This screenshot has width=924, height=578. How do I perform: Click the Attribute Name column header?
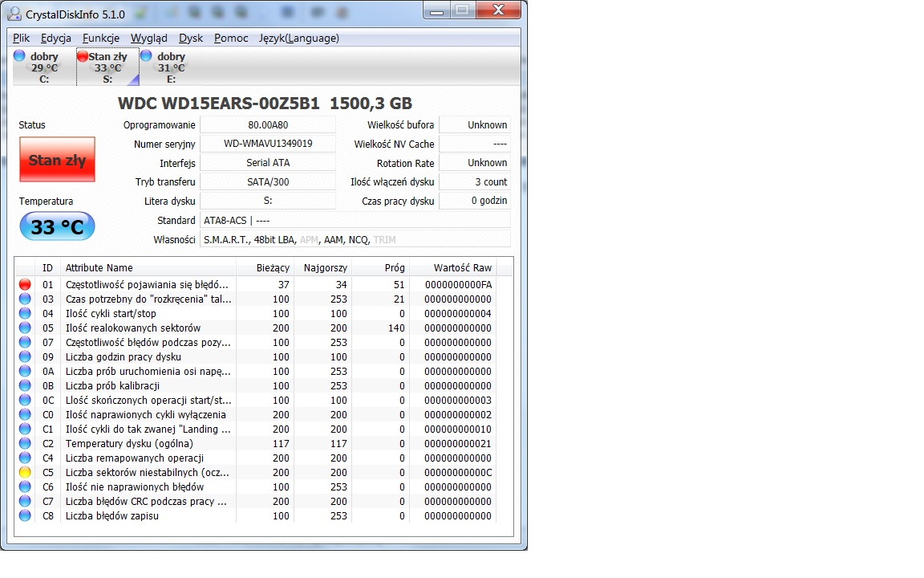148,267
